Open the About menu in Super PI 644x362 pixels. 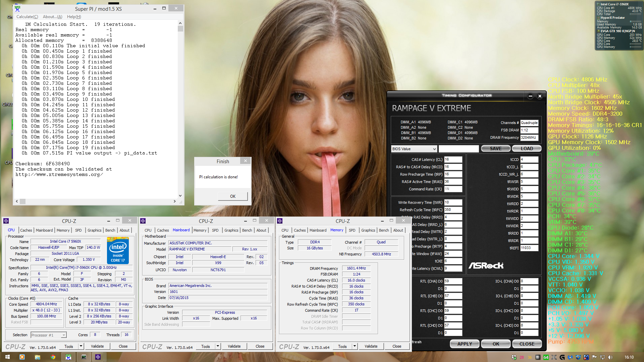point(52,17)
